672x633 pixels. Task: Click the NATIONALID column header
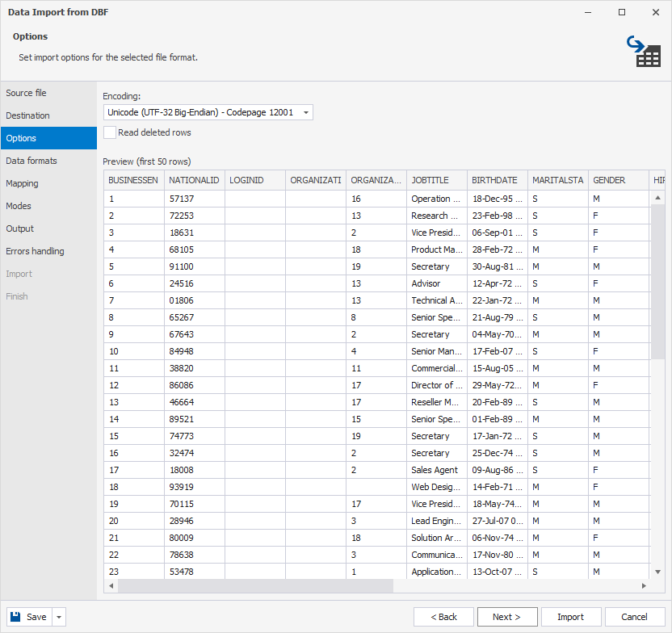[194, 180]
